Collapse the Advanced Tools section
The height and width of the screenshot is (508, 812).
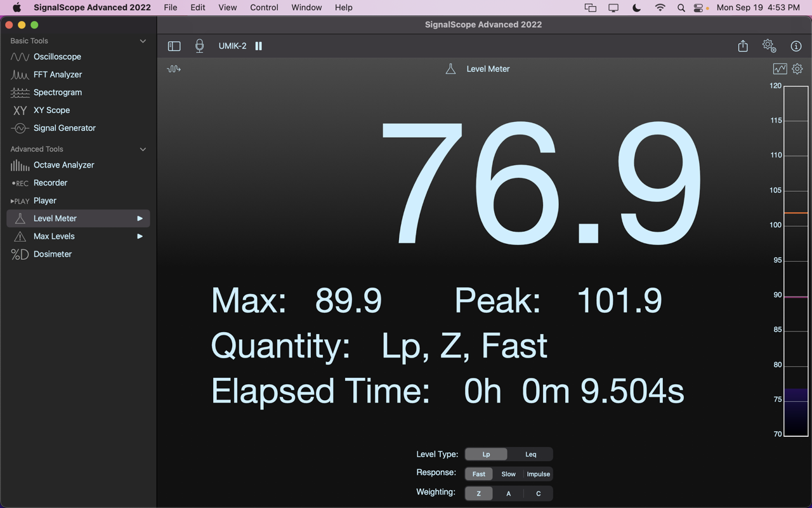pyautogui.click(x=143, y=149)
